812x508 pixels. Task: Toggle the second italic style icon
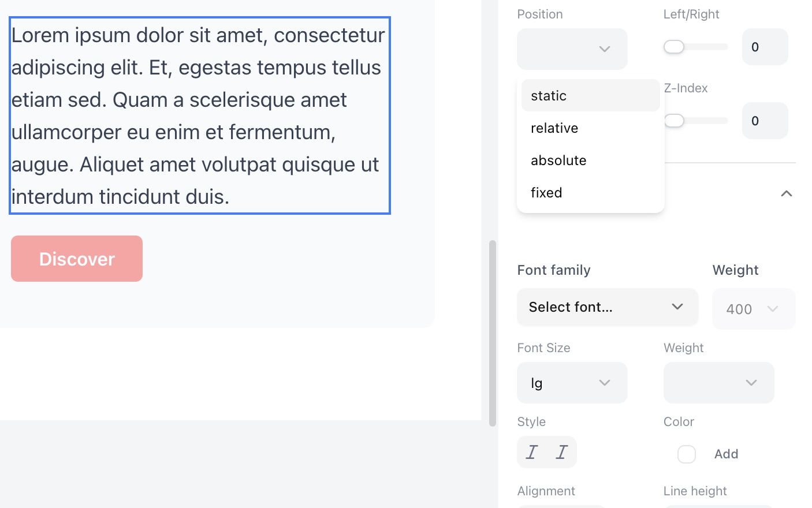click(561, 452)
